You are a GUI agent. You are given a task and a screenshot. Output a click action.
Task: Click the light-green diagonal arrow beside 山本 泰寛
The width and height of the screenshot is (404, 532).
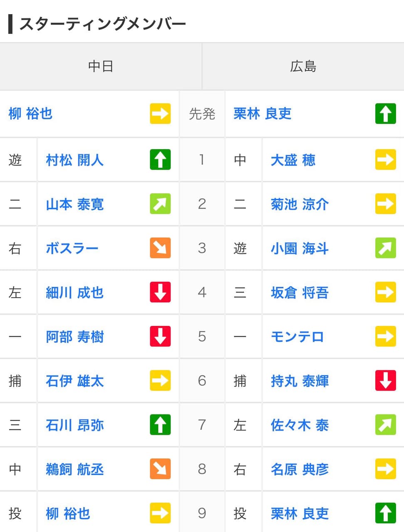pos(160,204)
